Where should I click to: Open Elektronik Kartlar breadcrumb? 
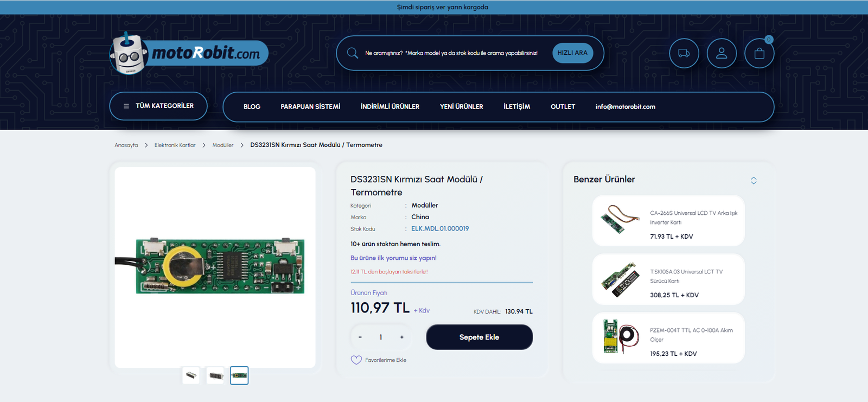pos(175,145)
